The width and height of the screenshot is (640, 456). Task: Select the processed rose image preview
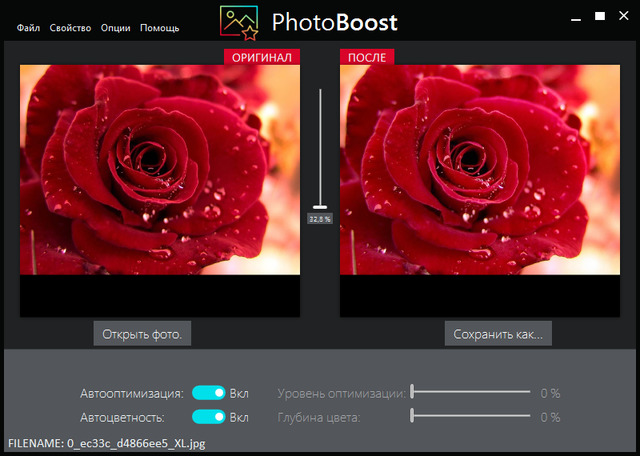480,170
